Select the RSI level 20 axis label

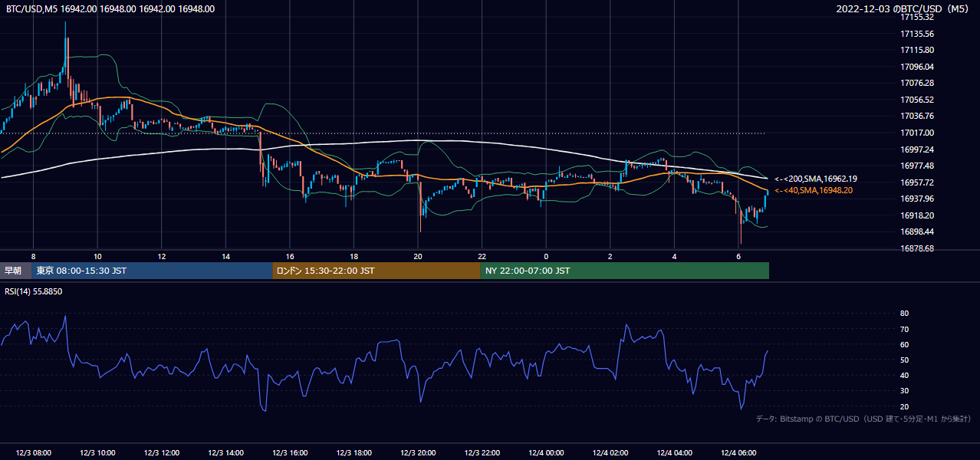pyautogui.click(x=905, y=406)
